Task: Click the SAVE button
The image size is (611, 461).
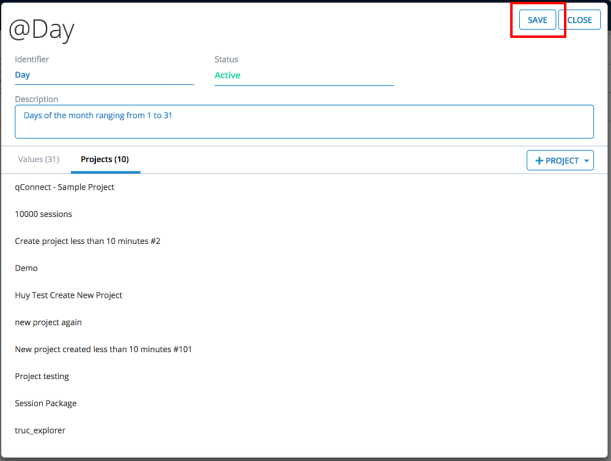Action: coord(537,20)
